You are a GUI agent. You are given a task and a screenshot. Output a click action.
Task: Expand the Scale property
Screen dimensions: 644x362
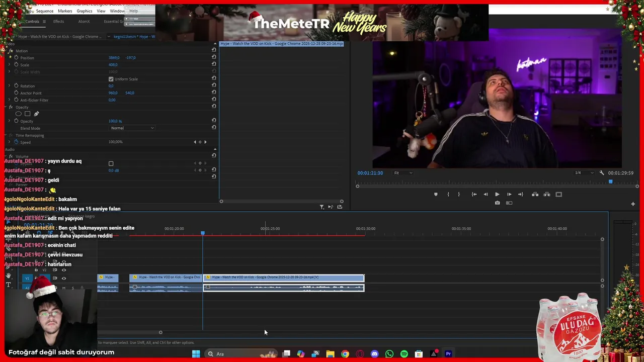(10, 64)
